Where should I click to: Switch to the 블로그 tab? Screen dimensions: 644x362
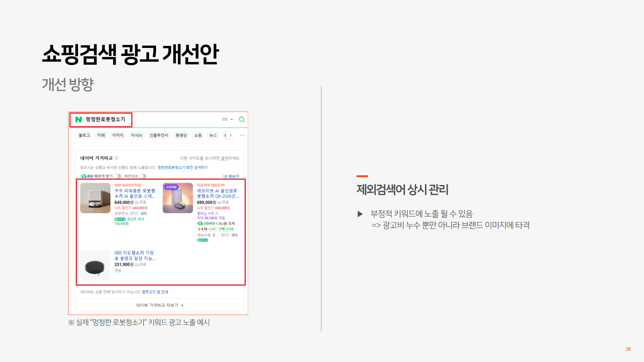coord(84,135)
